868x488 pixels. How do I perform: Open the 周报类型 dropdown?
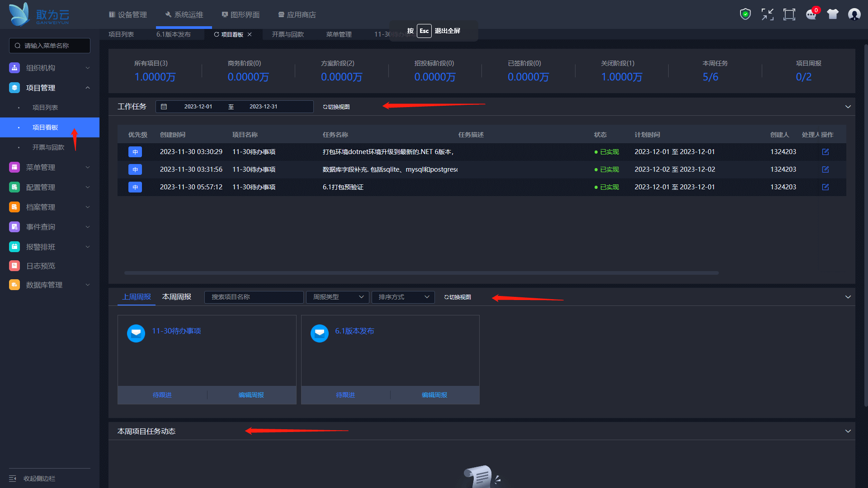338,297
